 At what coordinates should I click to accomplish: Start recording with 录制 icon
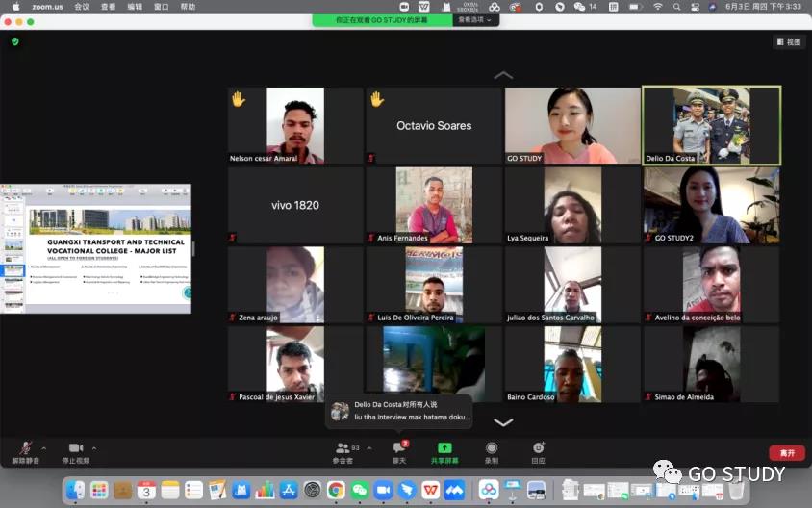pyautogui.click(x=492, y=450)
